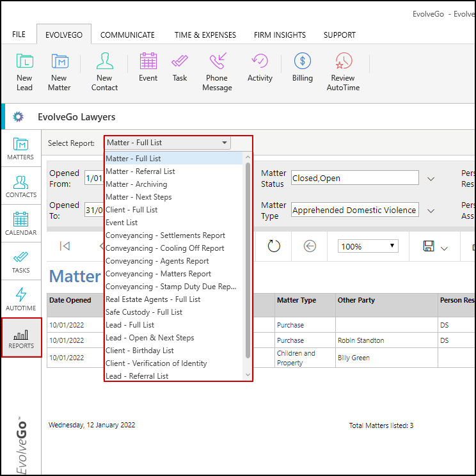Choose Conveyancing - Cooling Off Report
This screenshot has width=476, height=476.
click(173, 248)
